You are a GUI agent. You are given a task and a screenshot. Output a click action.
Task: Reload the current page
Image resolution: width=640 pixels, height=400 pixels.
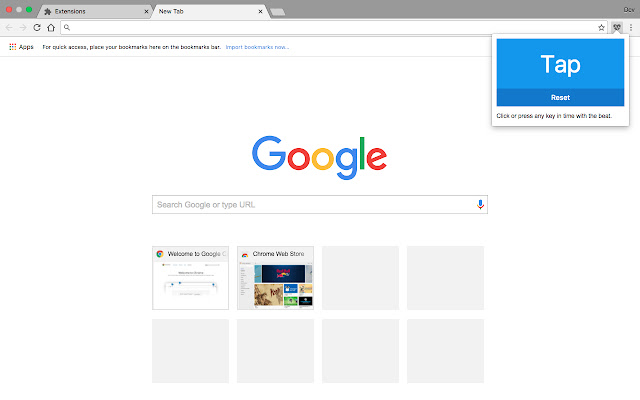[37, 27]
